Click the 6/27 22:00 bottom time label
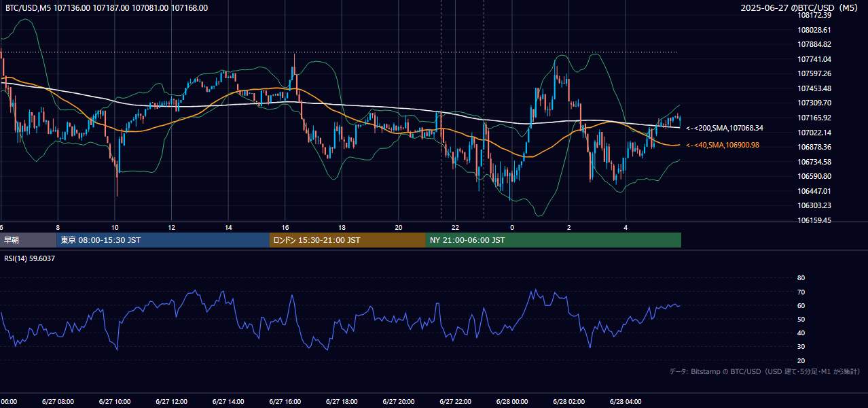This screenshot has height=408, width=868. point(455,402)
